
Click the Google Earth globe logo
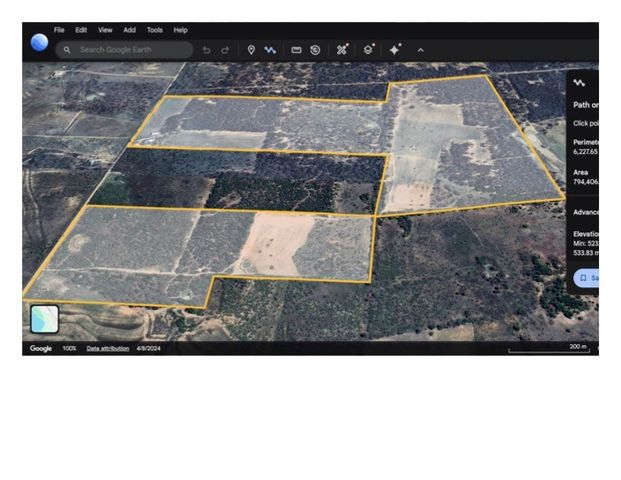39,42
